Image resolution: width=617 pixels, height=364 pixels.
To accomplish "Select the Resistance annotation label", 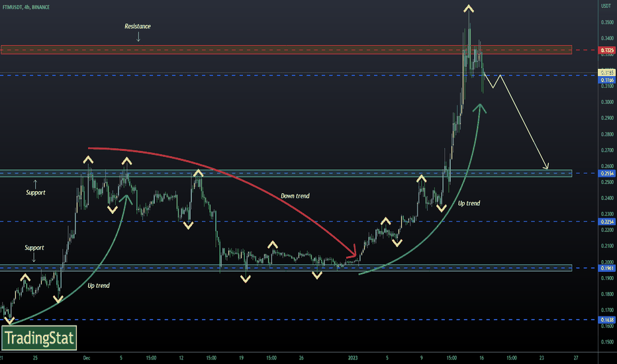I will 138,26.
